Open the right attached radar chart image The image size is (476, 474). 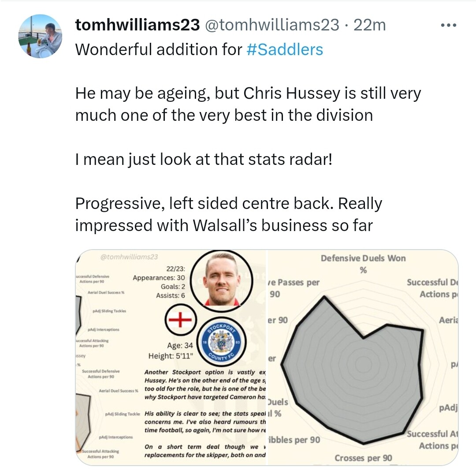(x=362, y=358)
